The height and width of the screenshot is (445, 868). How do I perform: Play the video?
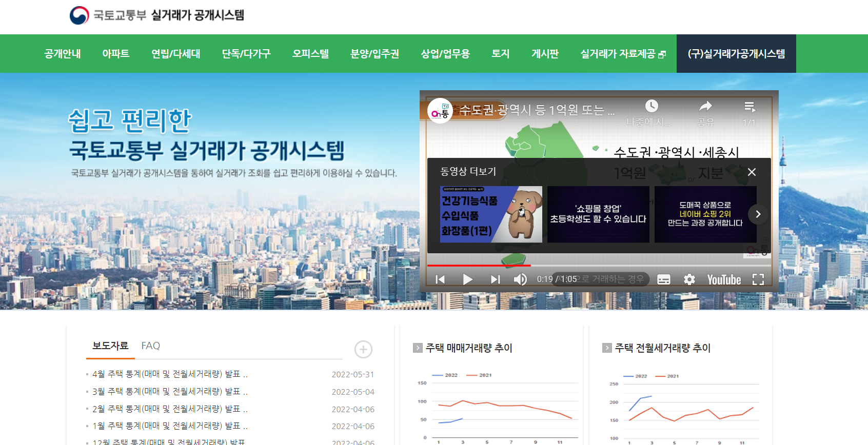467,279
